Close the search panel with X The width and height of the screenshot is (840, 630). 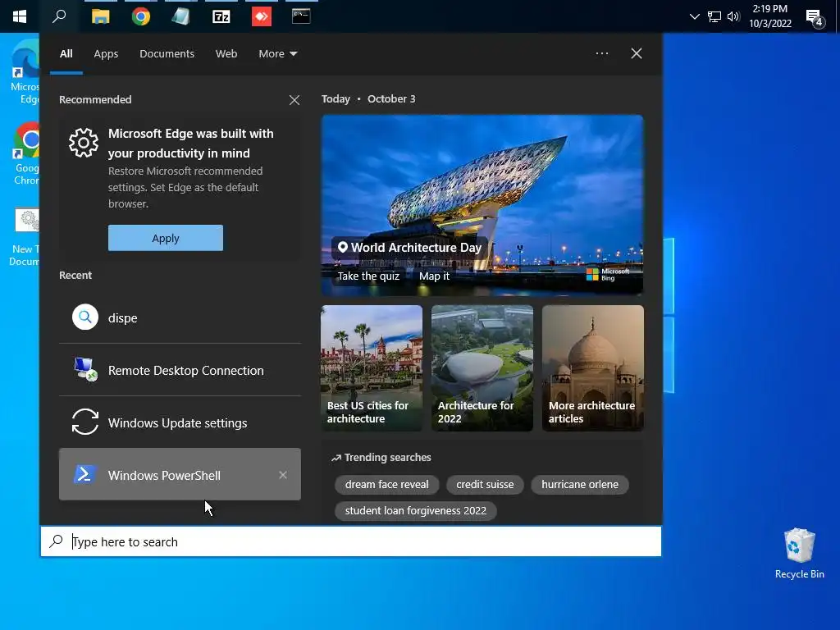(x=636, y=53)
